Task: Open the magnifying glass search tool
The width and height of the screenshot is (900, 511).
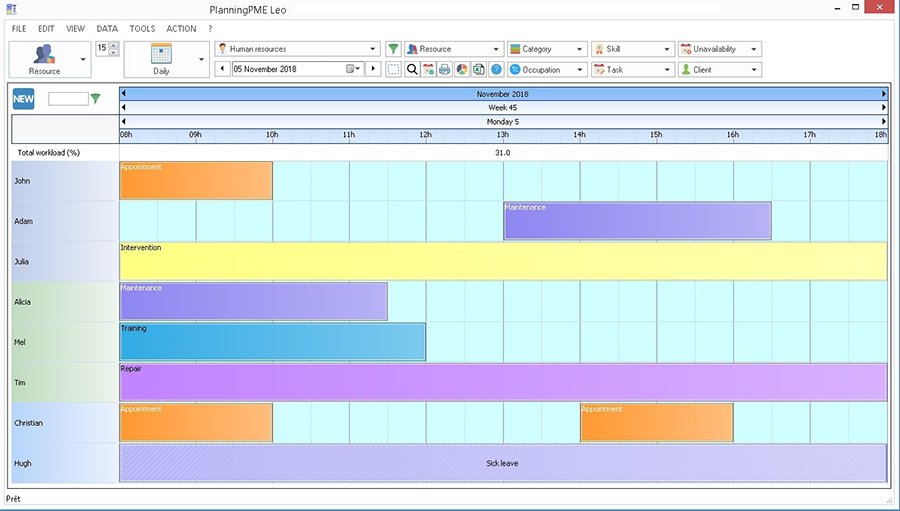Action: pos(412,69)
